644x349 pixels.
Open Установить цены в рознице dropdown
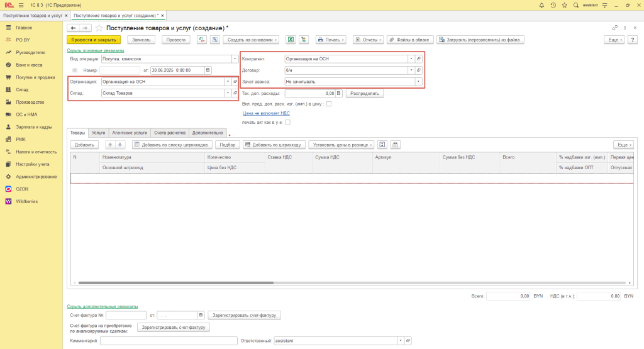coord(341,145)
